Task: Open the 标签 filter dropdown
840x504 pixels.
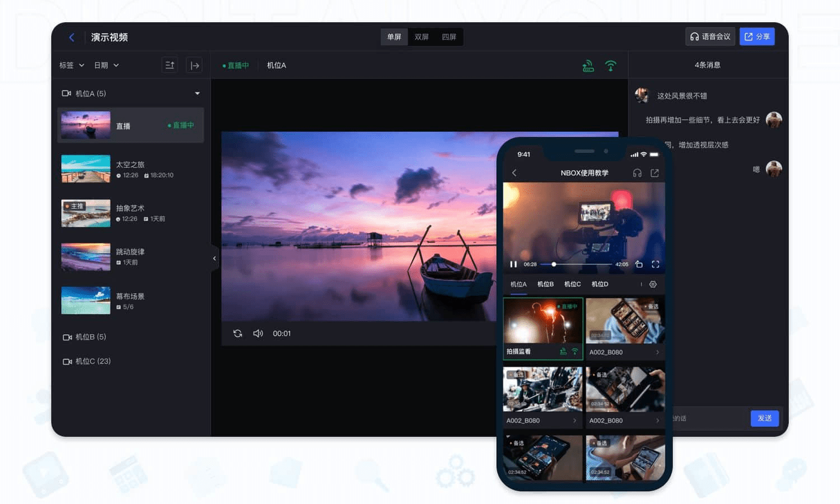Action: click(x=72, y=66)
